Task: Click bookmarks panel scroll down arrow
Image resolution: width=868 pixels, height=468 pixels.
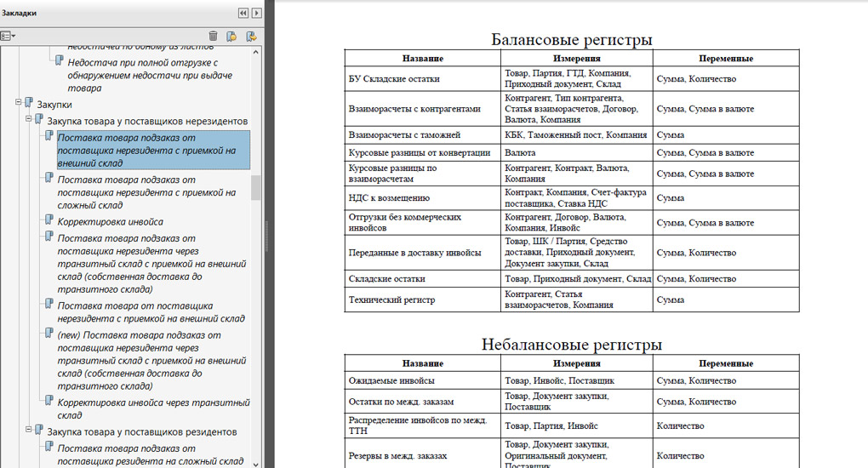Action: [x=256, y=464]
